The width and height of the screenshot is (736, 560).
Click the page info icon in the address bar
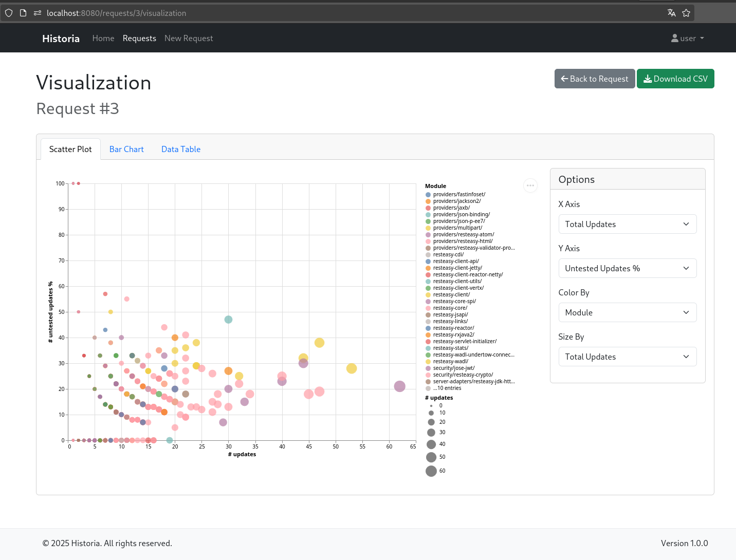(x=23, y=13)
